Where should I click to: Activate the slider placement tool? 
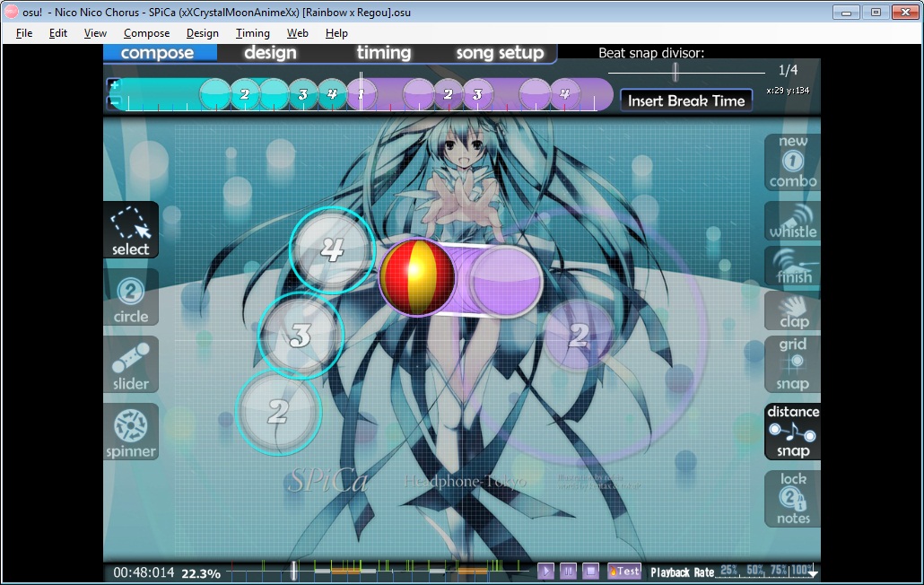(x=131, y=364)
